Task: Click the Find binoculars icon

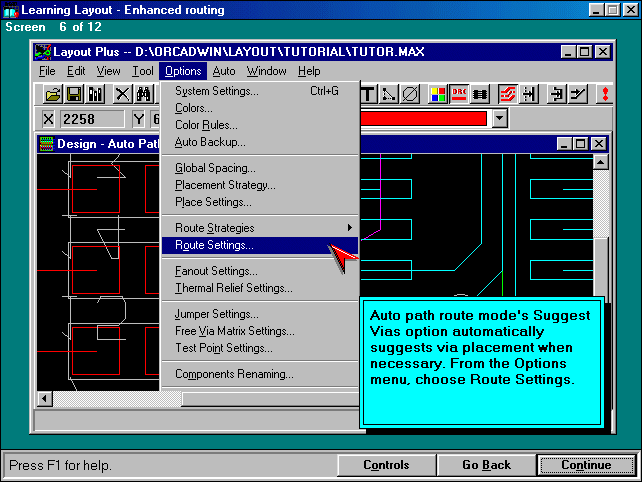Action: click(144, 94)
